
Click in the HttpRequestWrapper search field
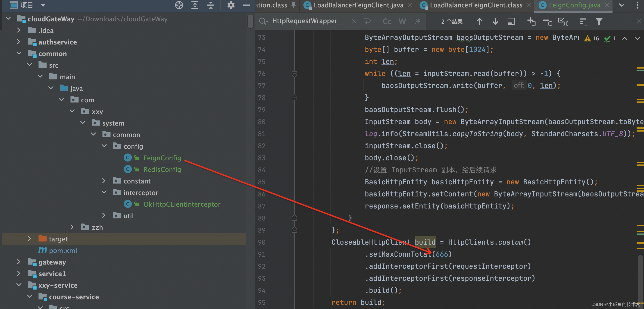click(x=304, y=21)
